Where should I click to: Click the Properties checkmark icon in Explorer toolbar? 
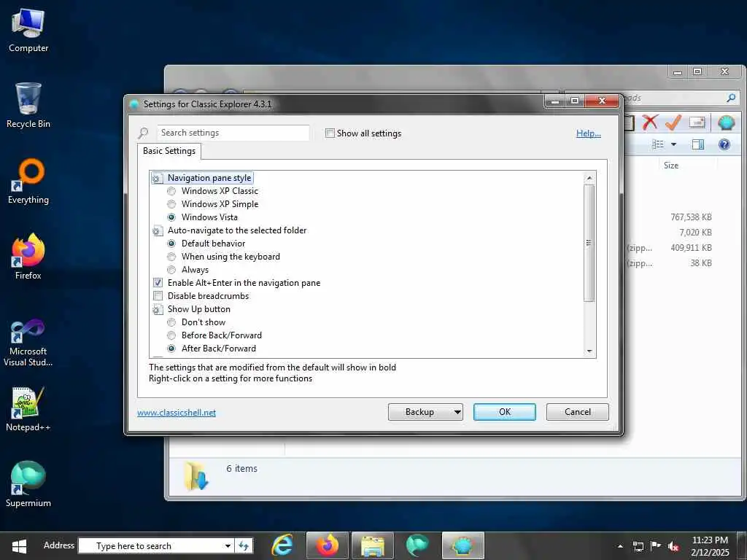pos(673,122)
